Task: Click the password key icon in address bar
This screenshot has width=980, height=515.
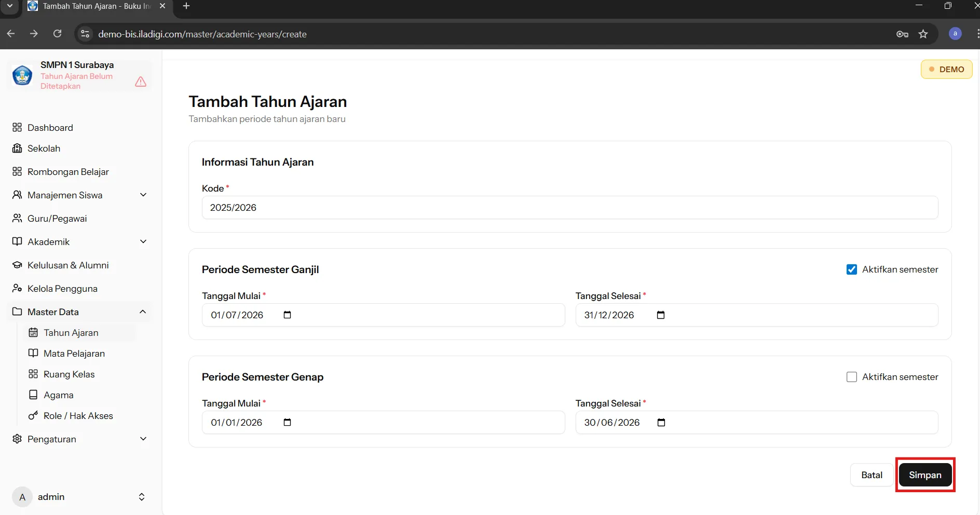Action: 902,34
